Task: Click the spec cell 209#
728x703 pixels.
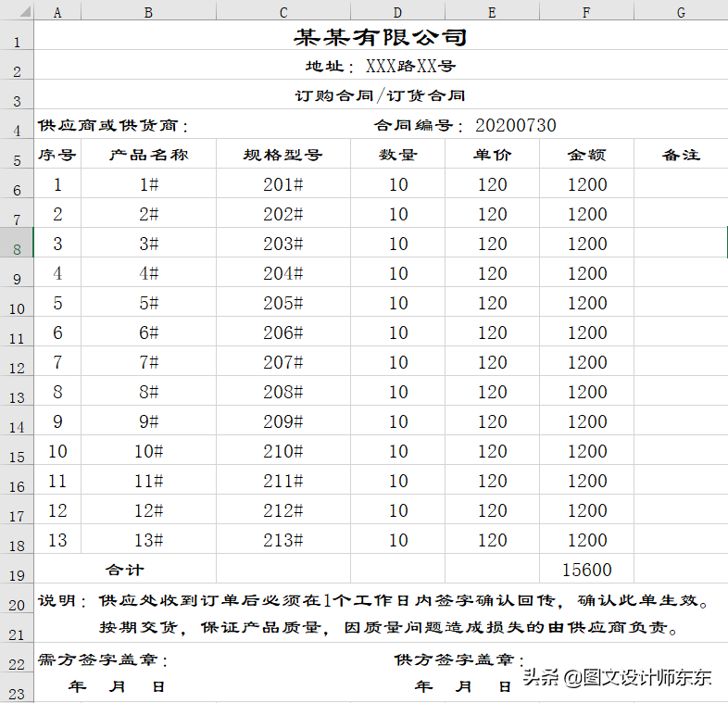Action: 283,421
